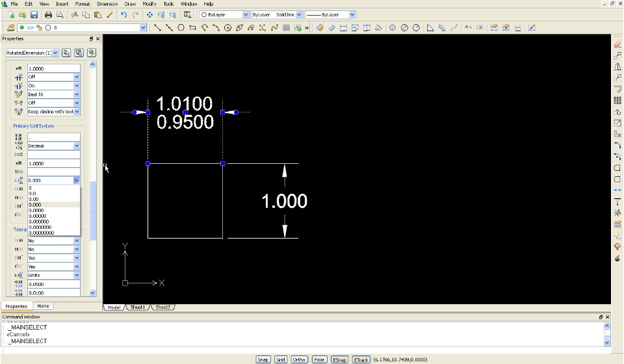Select the Hatch fill tool
The height and width of the screenshot is (364, 624).
286,27
